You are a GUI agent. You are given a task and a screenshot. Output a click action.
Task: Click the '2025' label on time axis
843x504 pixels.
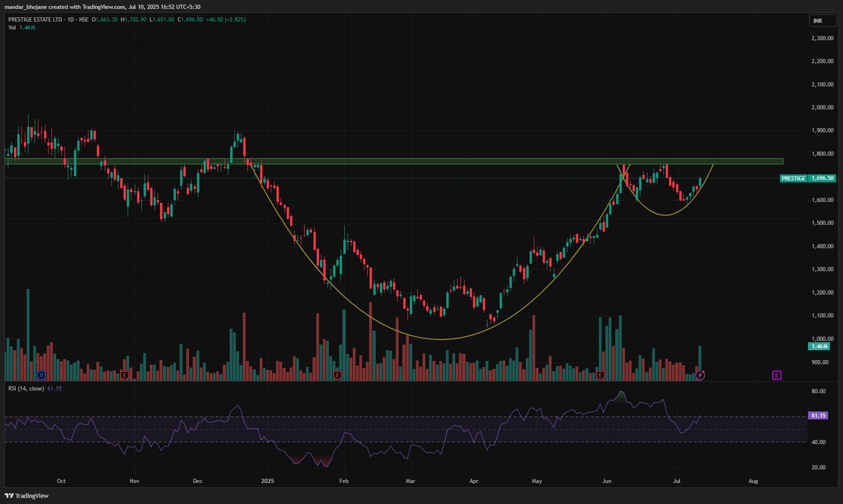[x=268, y=481]
